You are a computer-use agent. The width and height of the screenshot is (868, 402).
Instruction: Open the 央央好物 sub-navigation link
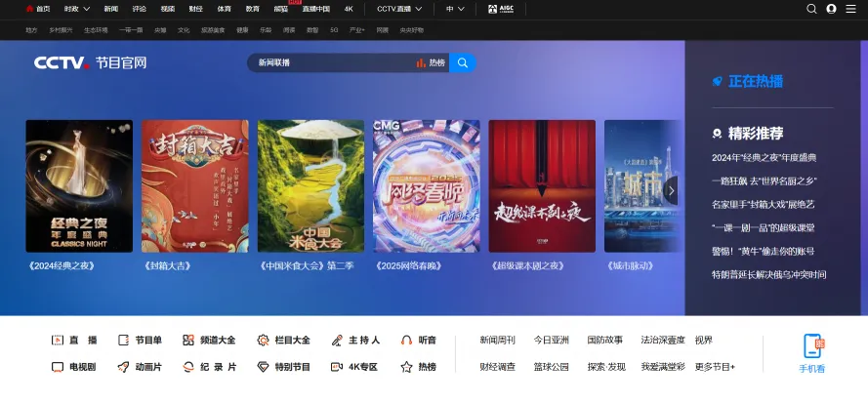click(x=411, y=30)
